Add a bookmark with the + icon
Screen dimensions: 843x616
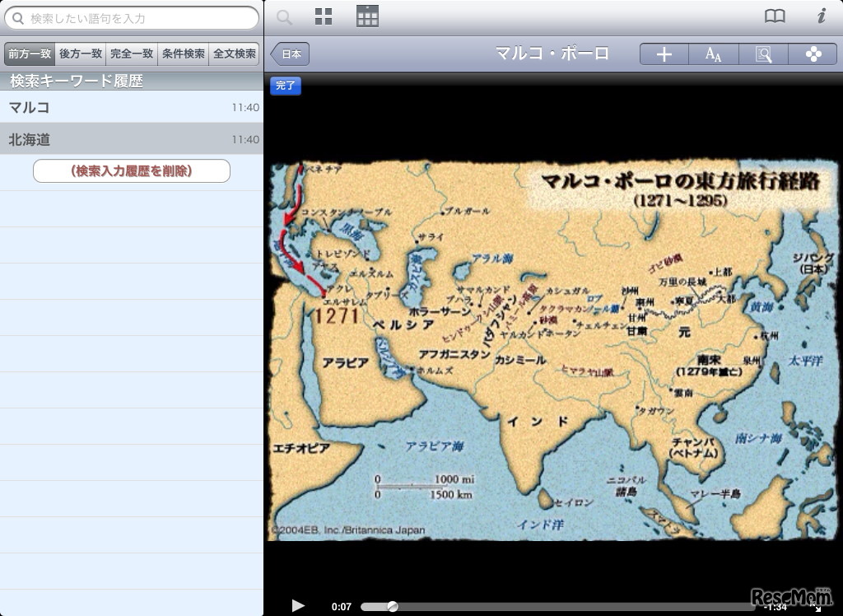[x=664, y=54]
